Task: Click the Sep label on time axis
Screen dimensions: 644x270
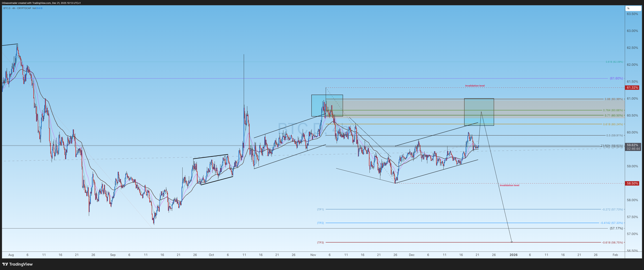Action: click(x=113, y=255)
